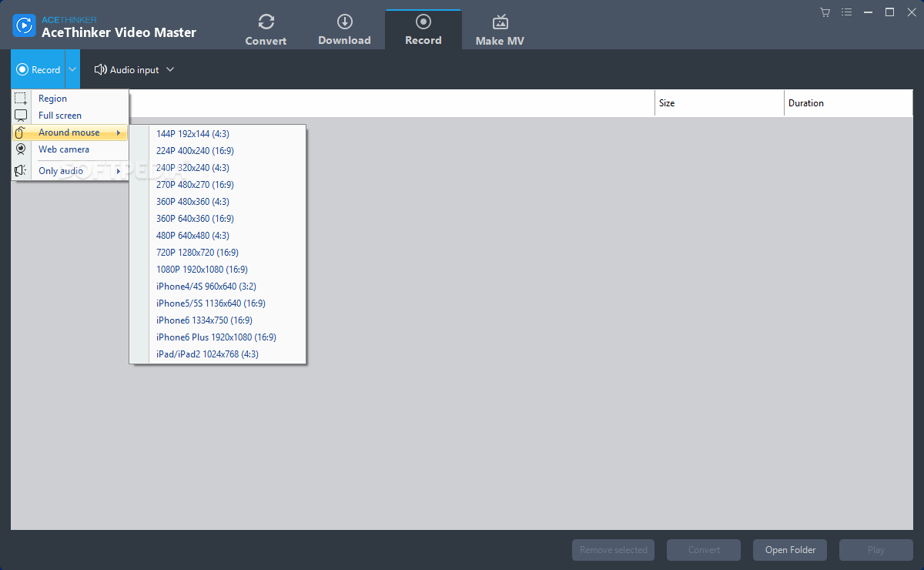The width and height of the screenshot is (924, 570).
Task: Open the list menu icon in title bar
Action: [847, 12]
